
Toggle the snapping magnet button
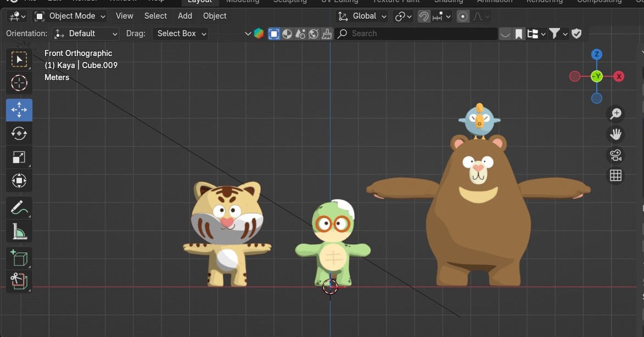[x=423, y=16]
